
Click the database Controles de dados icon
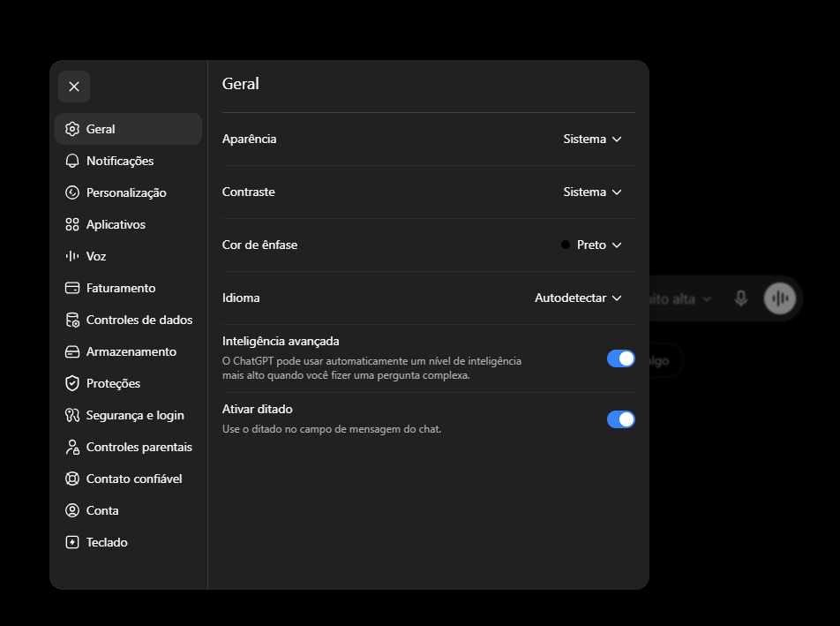72,320
